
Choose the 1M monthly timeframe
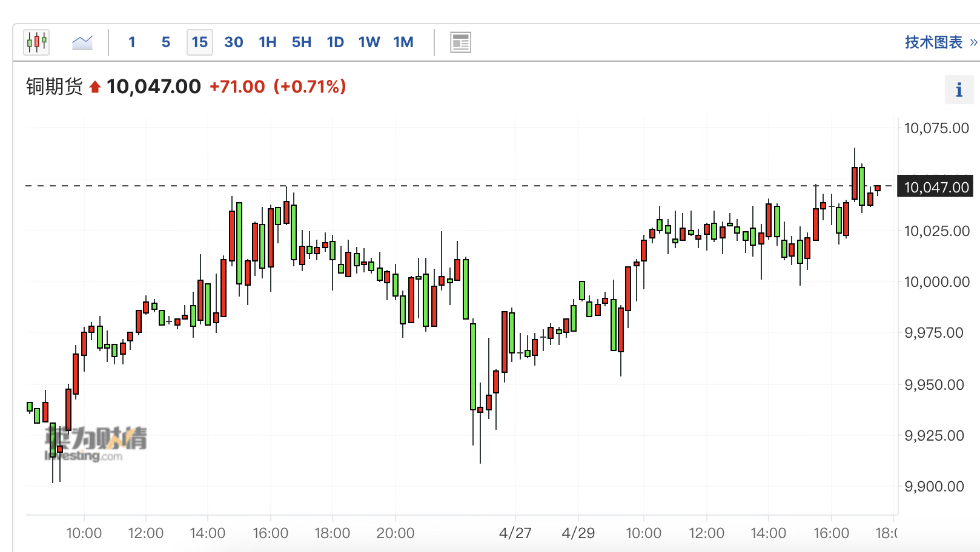(403, 42)
